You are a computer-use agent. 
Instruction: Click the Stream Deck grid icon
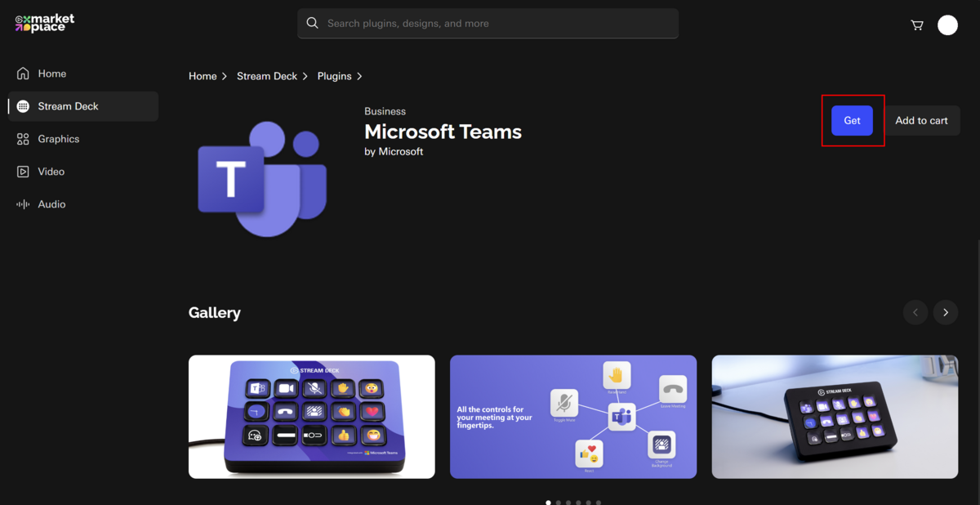coord(23,106)
